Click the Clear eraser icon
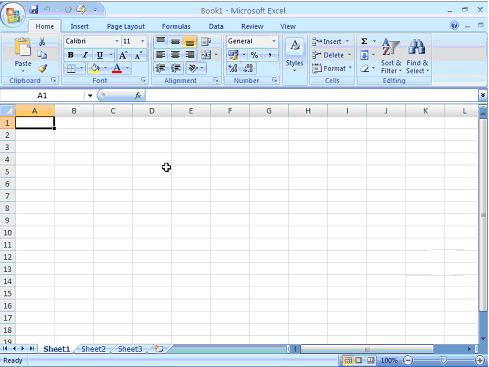Screen dimensions: 489x367 click(364, 69)
